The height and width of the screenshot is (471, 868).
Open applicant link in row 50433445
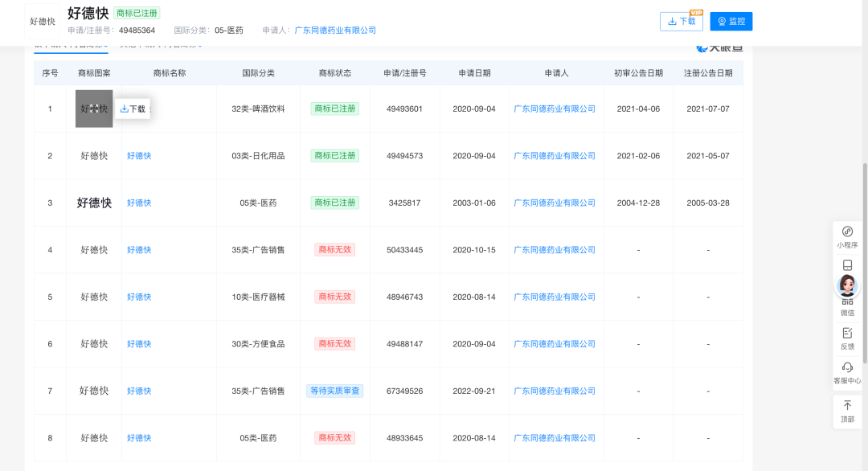click(555, 250)
